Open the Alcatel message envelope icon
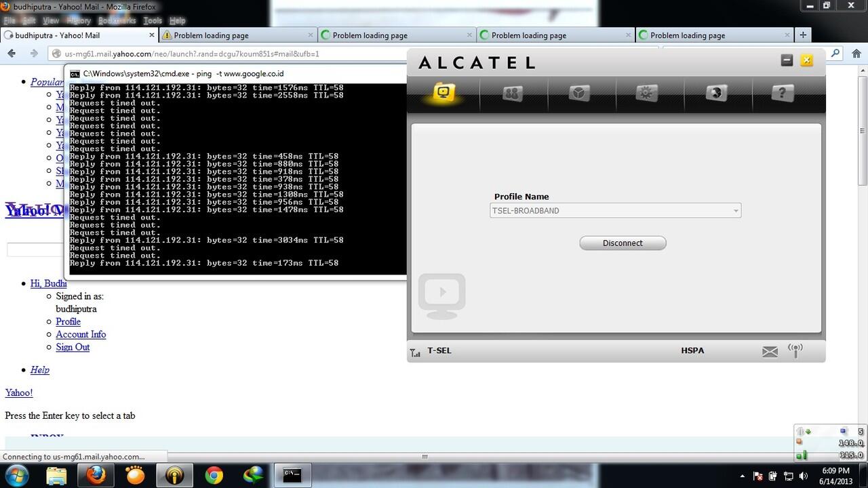This screenshot has height=488, width=868. click(x=770, y=352)
